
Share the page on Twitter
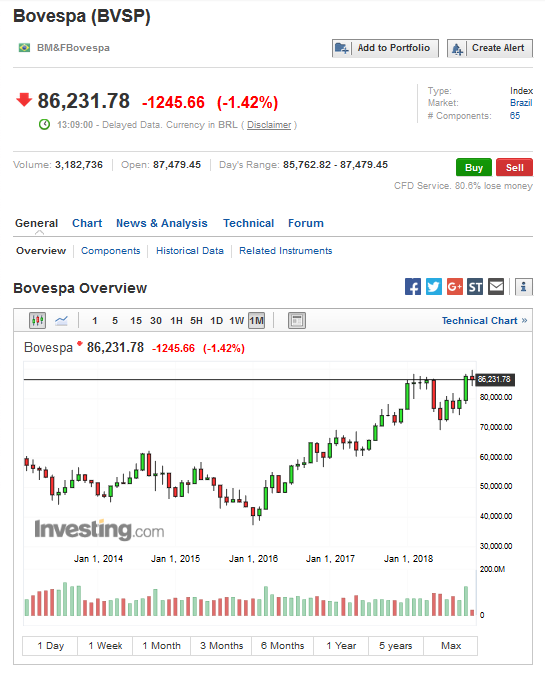point(434,287)
